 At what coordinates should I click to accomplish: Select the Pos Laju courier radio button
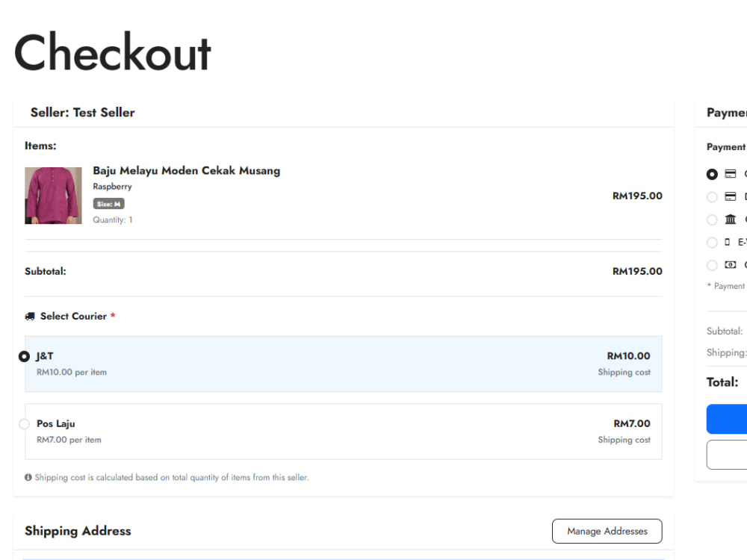tap(24, 424)
